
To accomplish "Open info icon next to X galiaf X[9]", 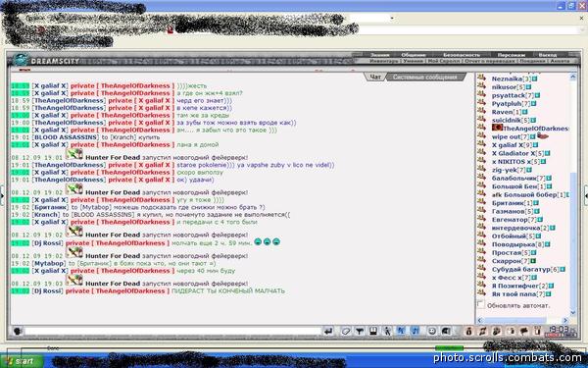I will [535, 145].
